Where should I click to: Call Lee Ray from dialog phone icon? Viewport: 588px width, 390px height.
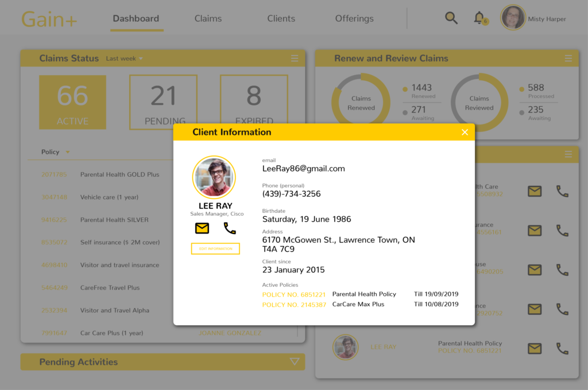pyautogui.click(x=230, y=228)
